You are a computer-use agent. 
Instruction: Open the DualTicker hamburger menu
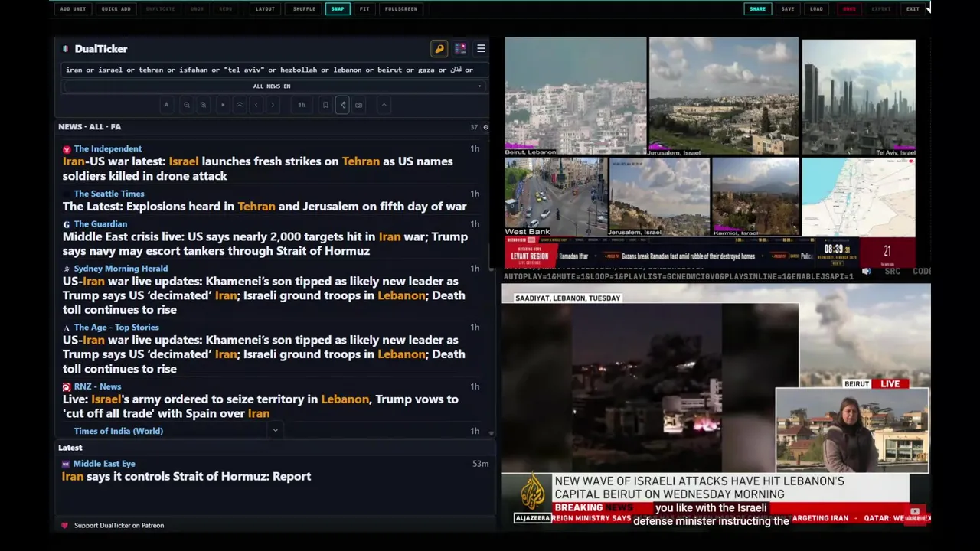pos(481,49)
